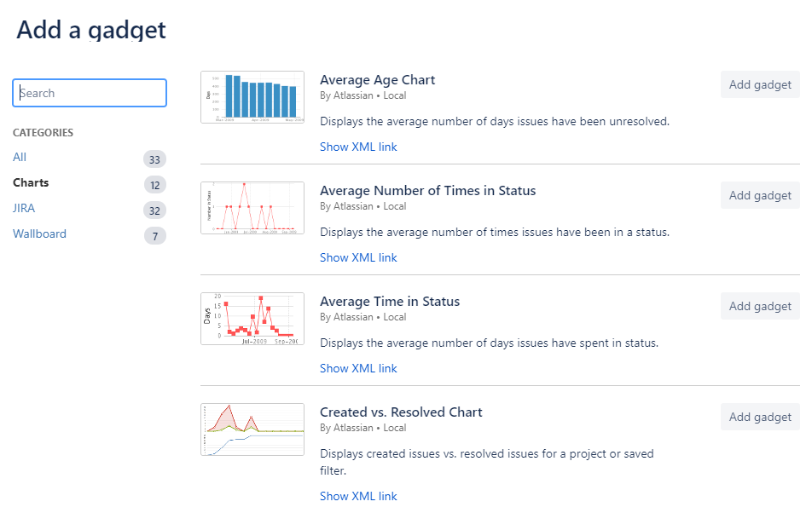Screen dimensions: 812x513
Task: Add the Average Age Chart gadget
Action: tap(760, 84)
